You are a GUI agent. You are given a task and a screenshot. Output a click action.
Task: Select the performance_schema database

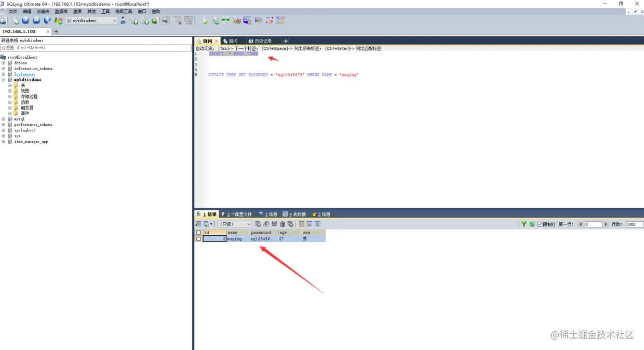(33, 125)
